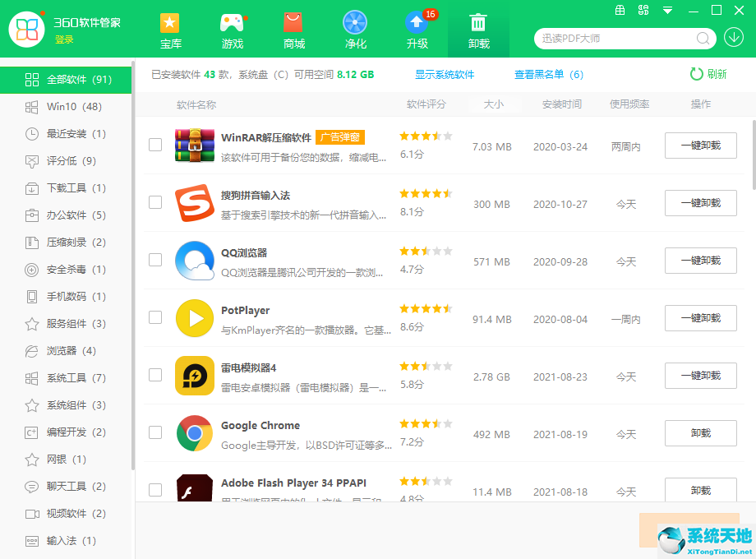This screenshot has height=559, width=756.
Task: Click 一键卸载 for WinRAR解压缩软件
Action: coord(700,146)
